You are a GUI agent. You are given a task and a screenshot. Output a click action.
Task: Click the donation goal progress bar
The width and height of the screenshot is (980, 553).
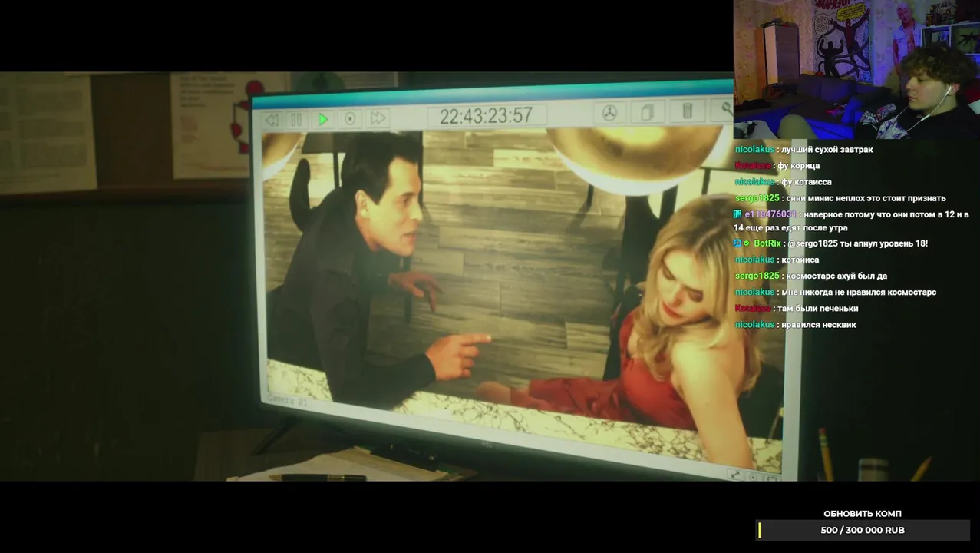coord(863,530)
